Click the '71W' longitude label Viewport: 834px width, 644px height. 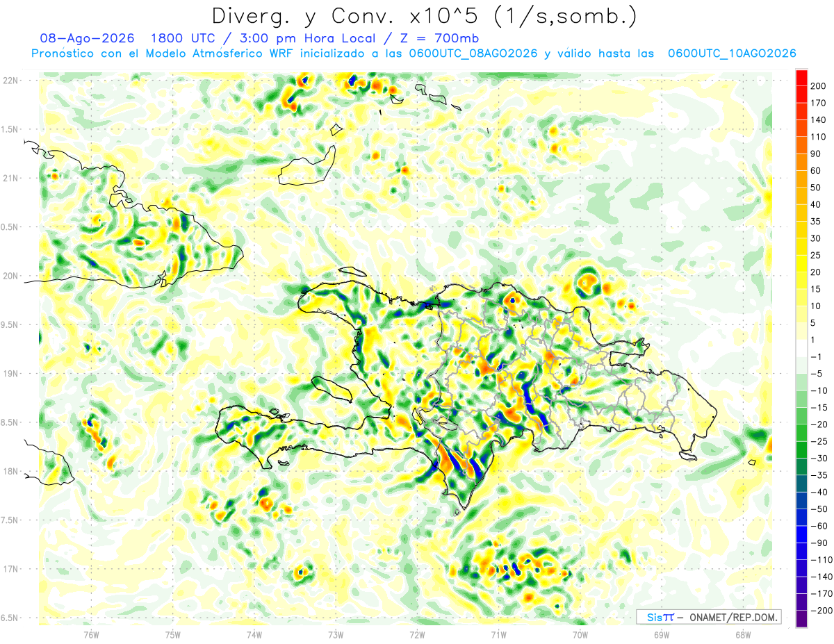point(498,634)
